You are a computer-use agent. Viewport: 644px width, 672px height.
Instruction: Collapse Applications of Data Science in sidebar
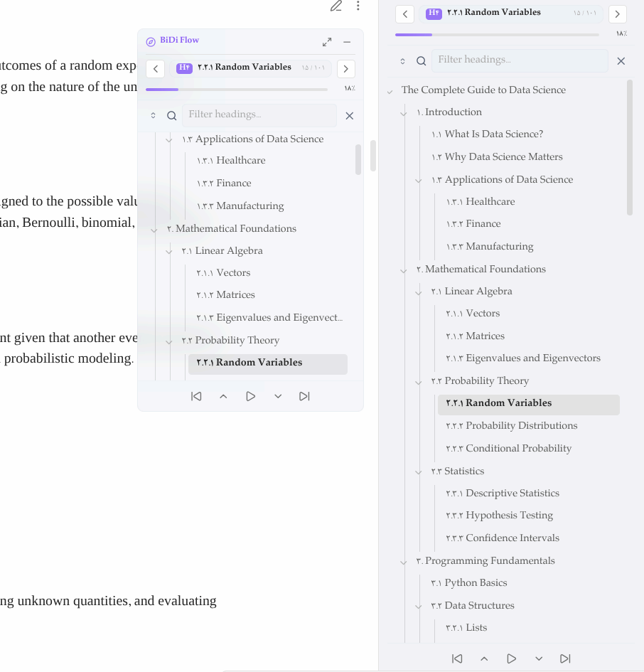(x=419, y=181)
